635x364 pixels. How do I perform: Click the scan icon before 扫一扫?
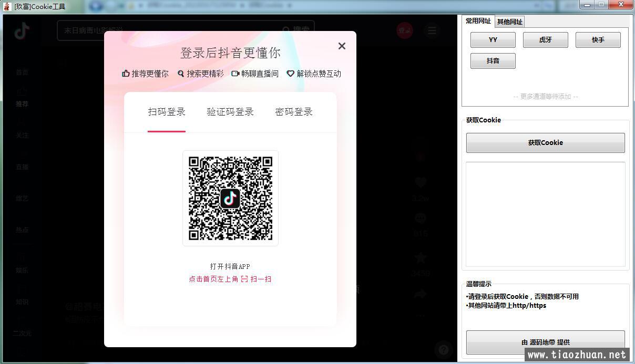244,279
